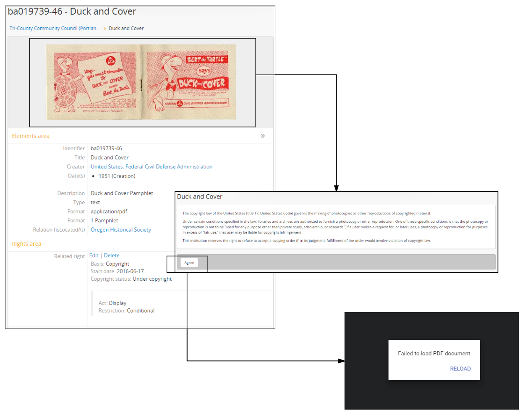Click the Agree button in copyright notice
528x420 pixels.
(x=189, y=263)
